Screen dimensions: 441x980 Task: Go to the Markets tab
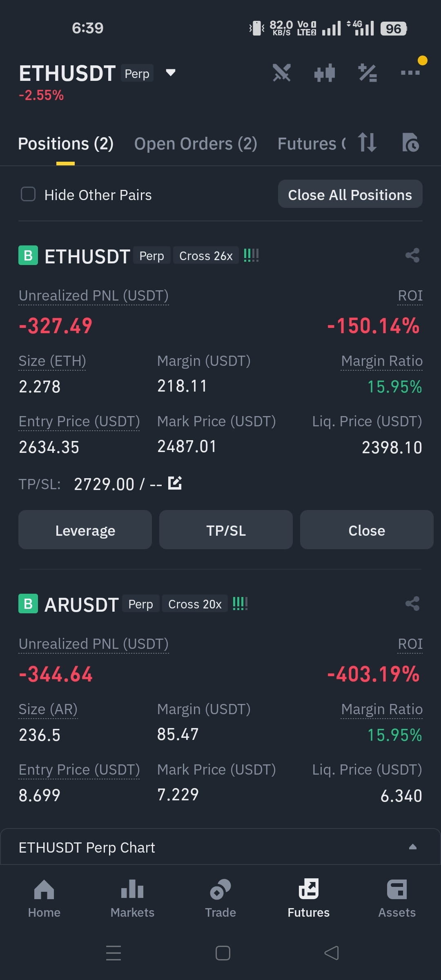[132, 898]
